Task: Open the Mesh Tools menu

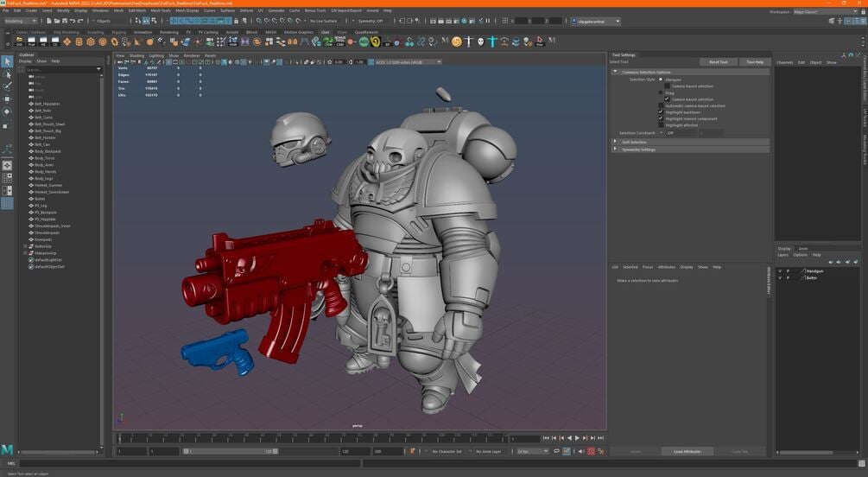Action: point(161,10)
